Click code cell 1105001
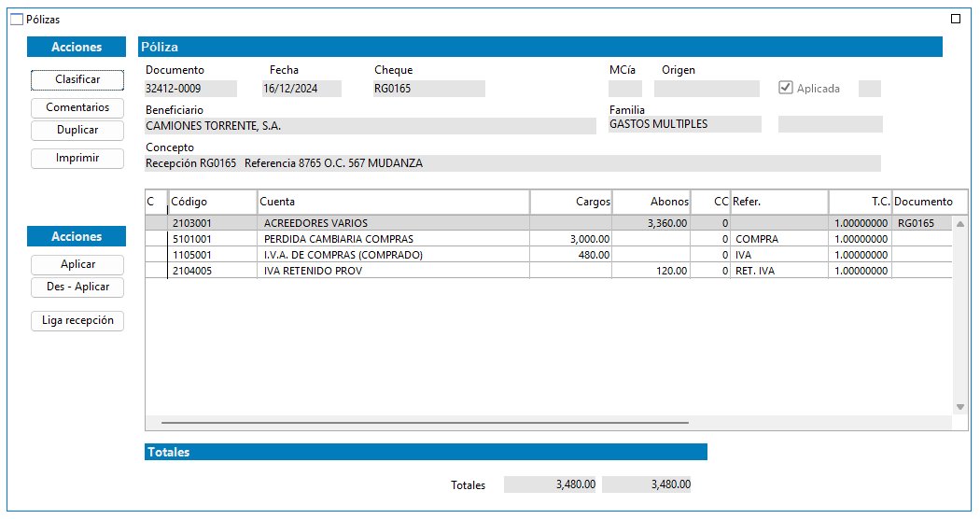This screenshot has height=519, width=980. 213,255
